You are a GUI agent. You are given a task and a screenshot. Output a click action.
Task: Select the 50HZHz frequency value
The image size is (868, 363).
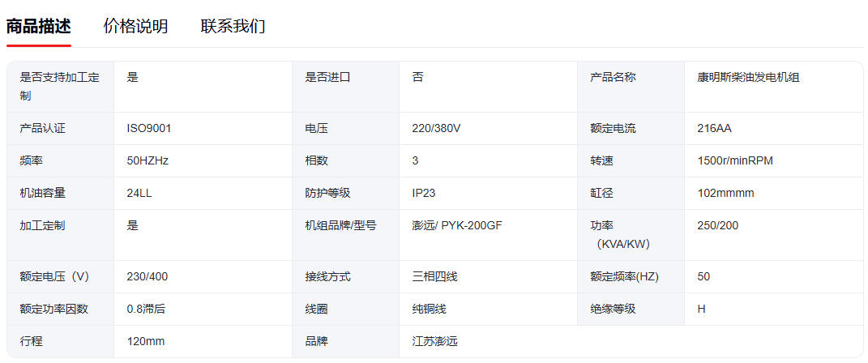(148, 160)
